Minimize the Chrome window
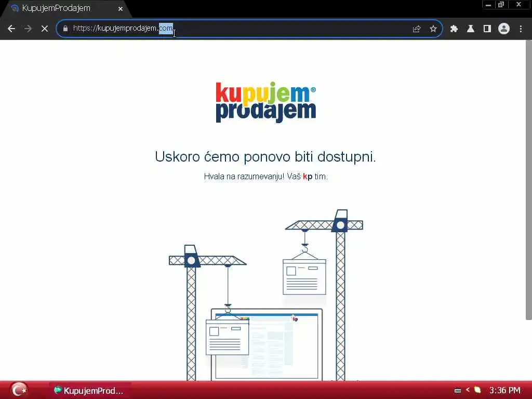Viewport: 532px width, 399px height. (488, 5)
